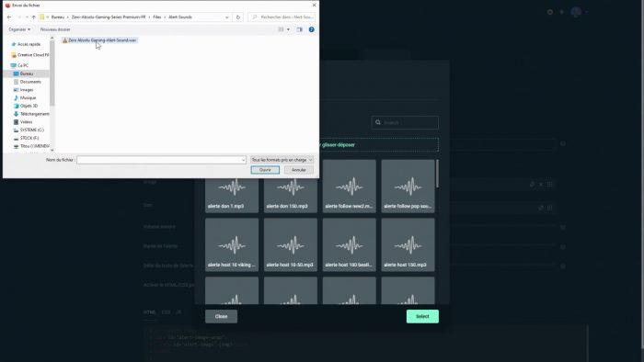Click Files in the address breadcrumb
This screenshot has height=362, width=644.
(x=157, y=17)
